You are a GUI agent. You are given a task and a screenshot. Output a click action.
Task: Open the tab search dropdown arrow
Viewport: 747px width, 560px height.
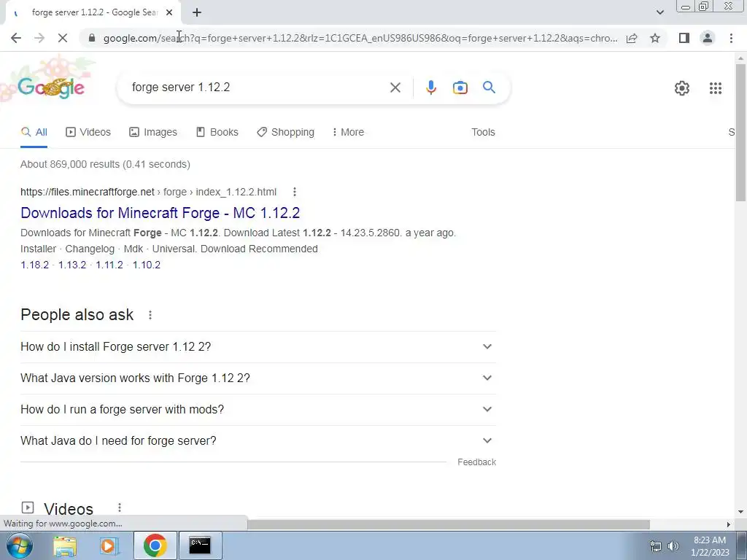click(x=659, y=12)
